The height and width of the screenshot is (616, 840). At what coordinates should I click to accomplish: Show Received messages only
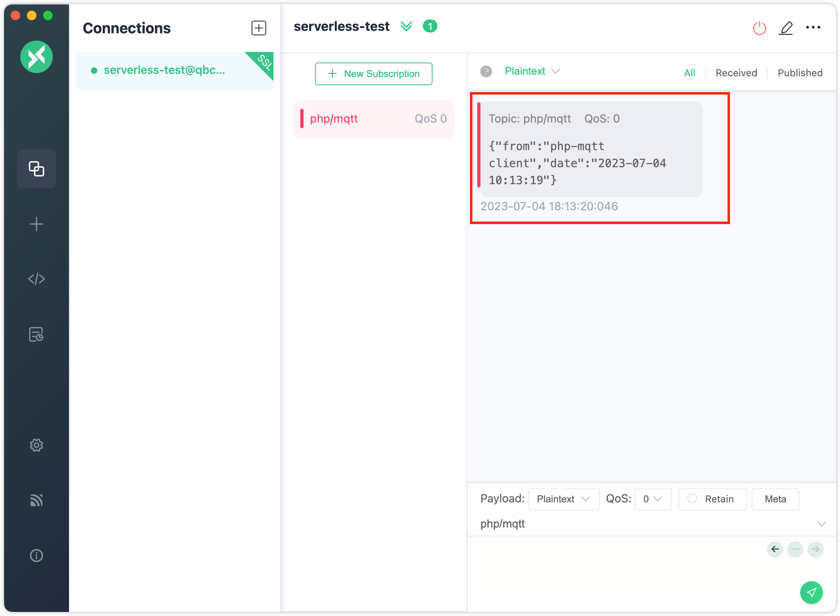point(736,73)
